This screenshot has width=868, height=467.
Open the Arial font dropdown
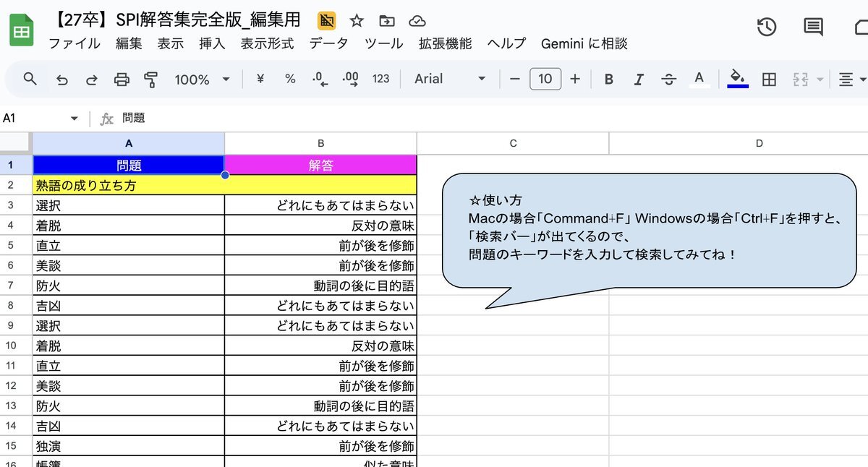450,79
